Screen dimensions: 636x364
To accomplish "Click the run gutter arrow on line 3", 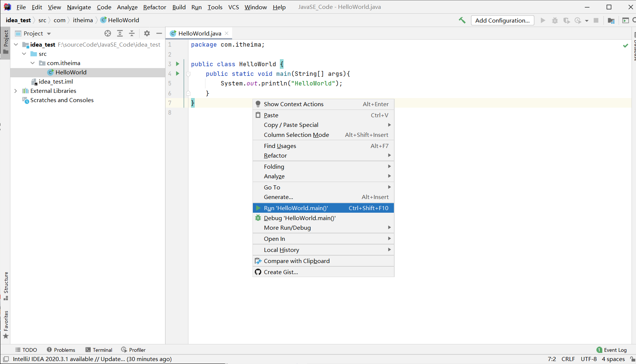I will coord(178,64).
